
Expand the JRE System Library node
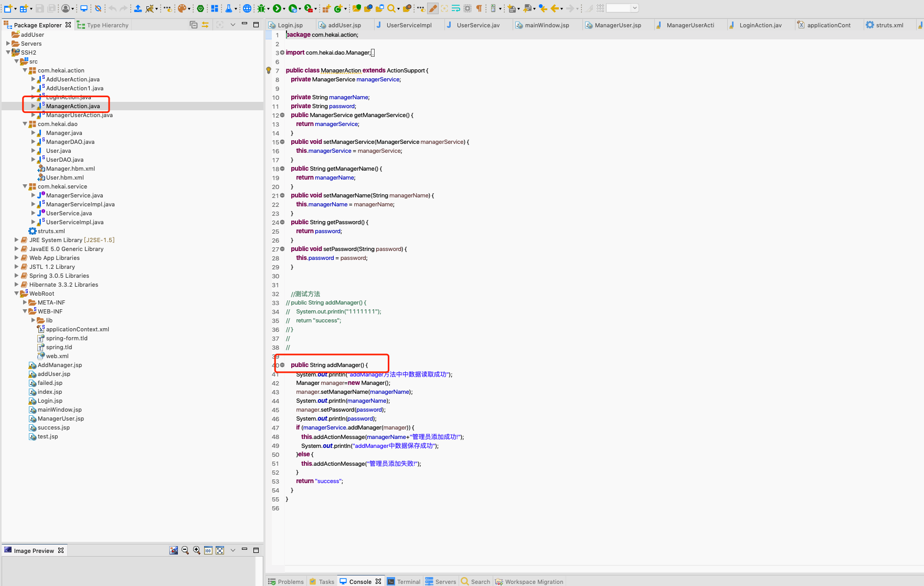click(x=16, y=240)
